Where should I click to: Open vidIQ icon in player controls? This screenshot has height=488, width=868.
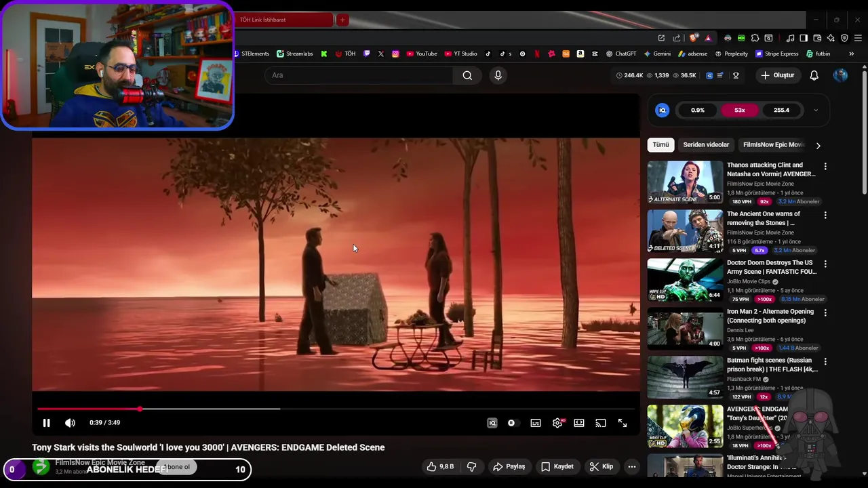tap(492, 423)
